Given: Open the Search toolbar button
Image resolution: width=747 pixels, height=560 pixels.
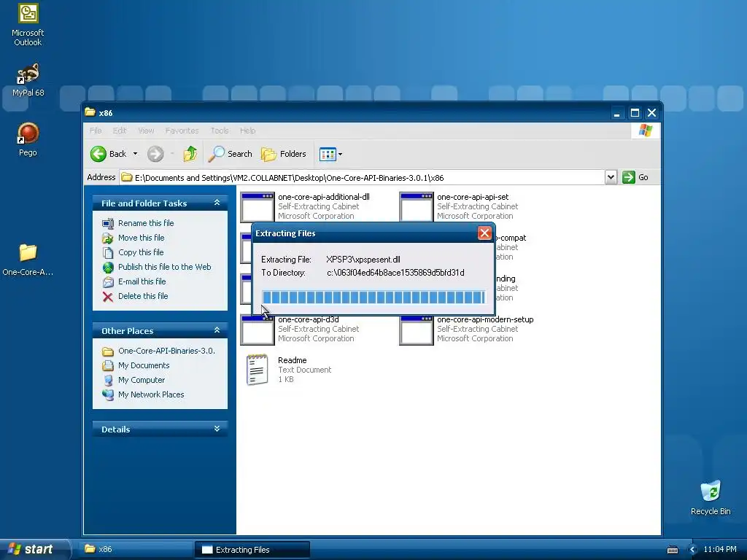Looking at the screenshot, I should tap(230, 154).
